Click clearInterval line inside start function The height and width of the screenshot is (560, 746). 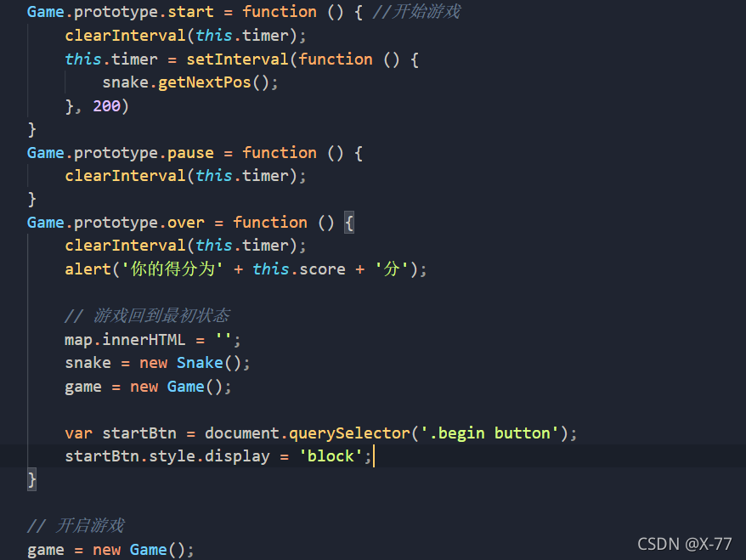185,35
